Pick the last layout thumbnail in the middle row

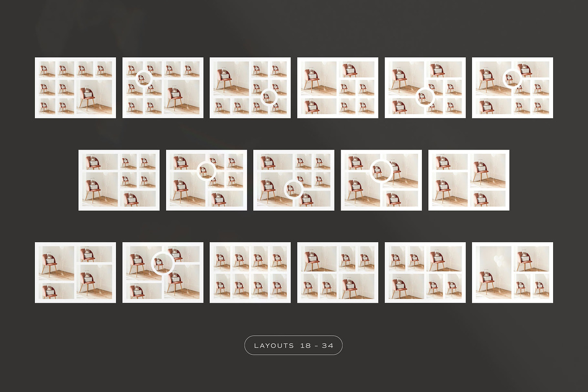click(x=469, y=180)
